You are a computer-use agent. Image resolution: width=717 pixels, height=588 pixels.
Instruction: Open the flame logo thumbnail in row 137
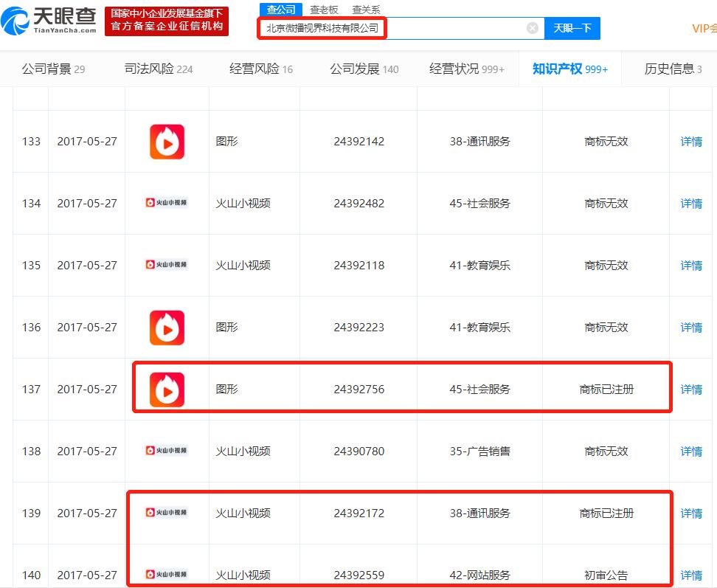coord(167,390)
